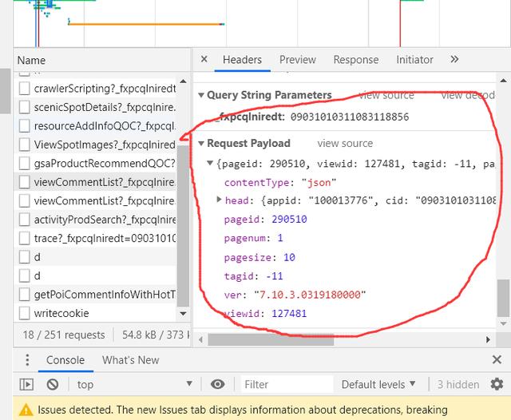
Task: Tick the scenicSpotDetails request checkbox
Action: (25, 107)
